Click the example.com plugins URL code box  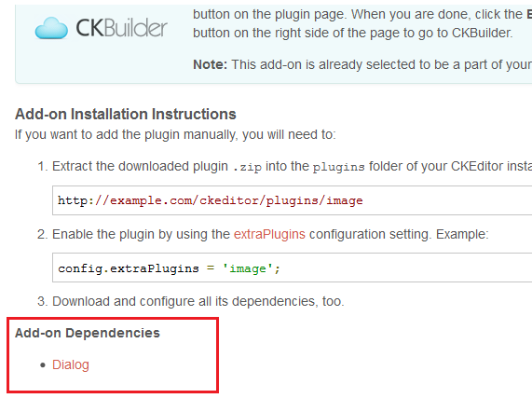tap(292, 200)
